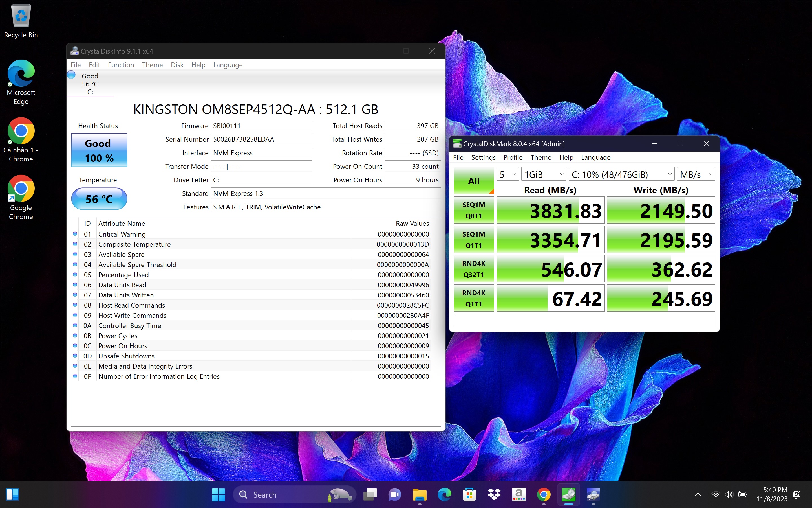This screenshot has width=812, height=508.
Task: Open Microsoft Edge from the taskbar
Action: tap(444, 494)
